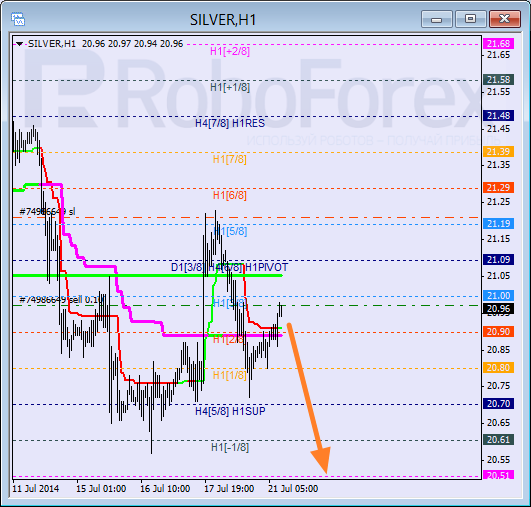Image resolution: width=531 pixels, height=507 pixels.
Task: Select the 21.68 magenta price label
Action: 498,44
